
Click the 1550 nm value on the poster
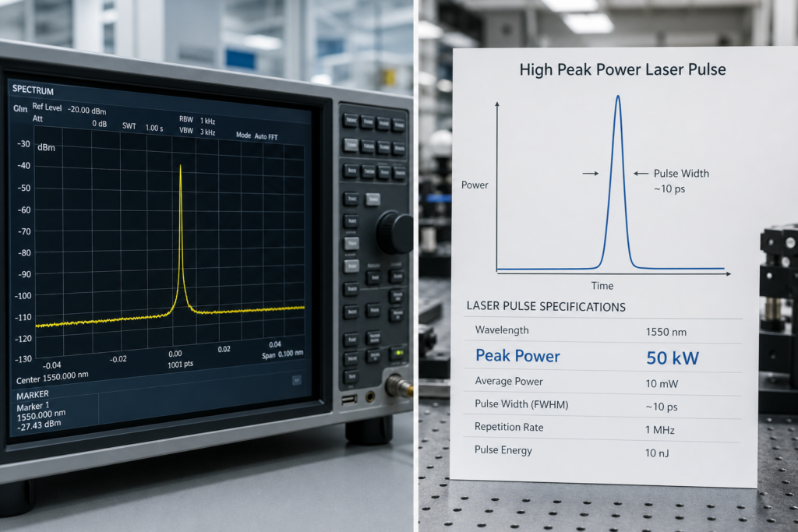coord(666,332)
